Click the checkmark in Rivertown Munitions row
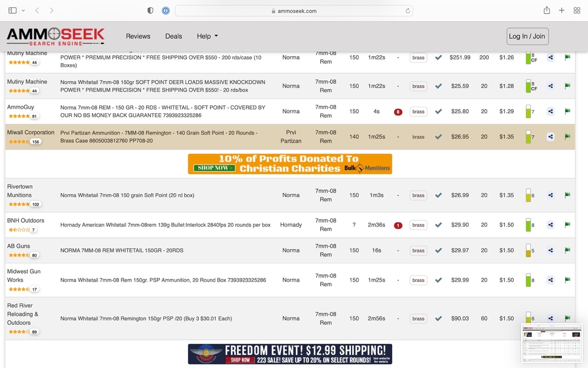 439,195
